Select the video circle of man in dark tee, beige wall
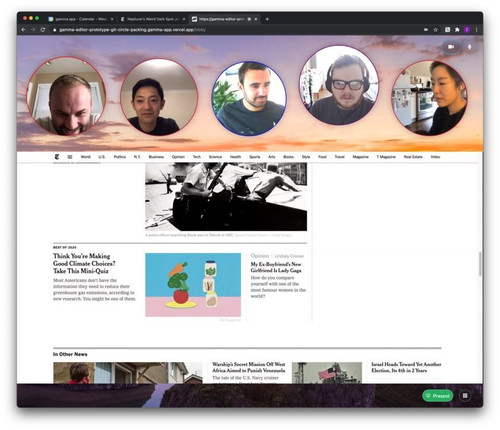Viewport: 500px width, 430px height. coord(159,97)
